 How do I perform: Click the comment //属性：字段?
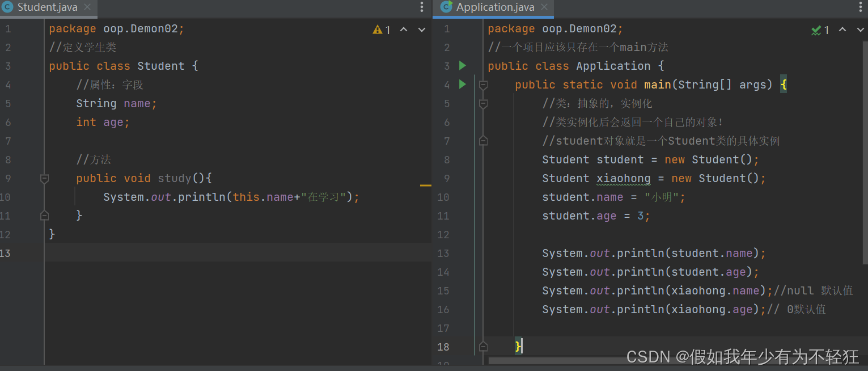pyautogui.click(x=110, y=85)
